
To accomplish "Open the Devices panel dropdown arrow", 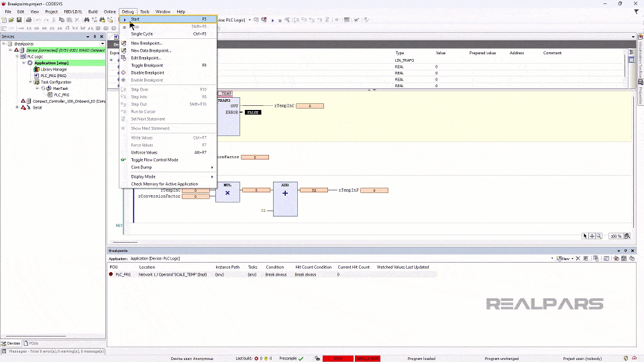I will [87, 36].
